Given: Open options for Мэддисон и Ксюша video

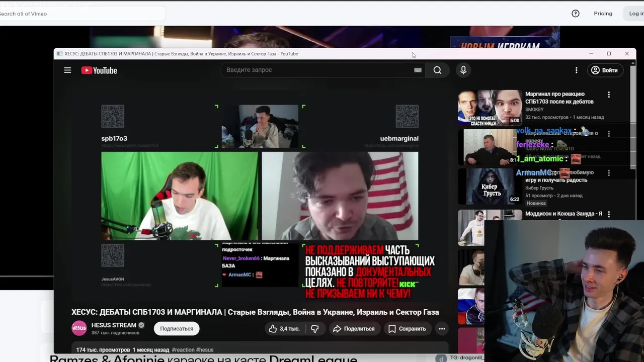Looking at the screenshot, I should tap(609, 214).
